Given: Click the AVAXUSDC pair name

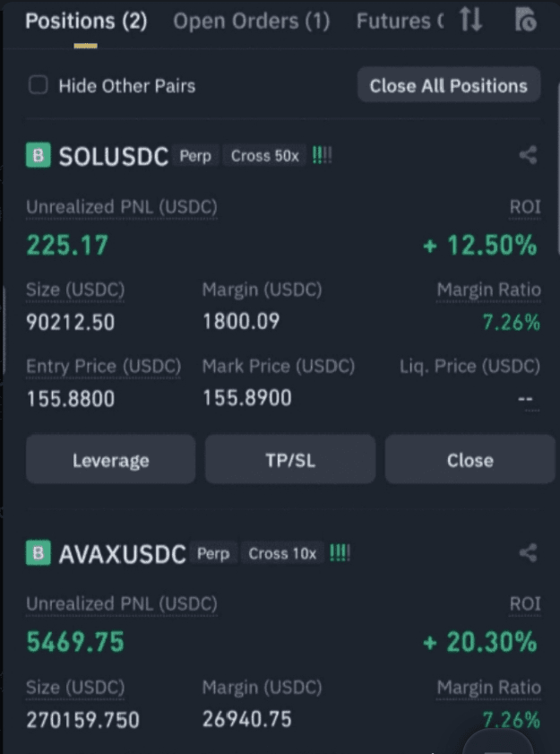Looking at the screenshot, I should click(x=122, y=554).
